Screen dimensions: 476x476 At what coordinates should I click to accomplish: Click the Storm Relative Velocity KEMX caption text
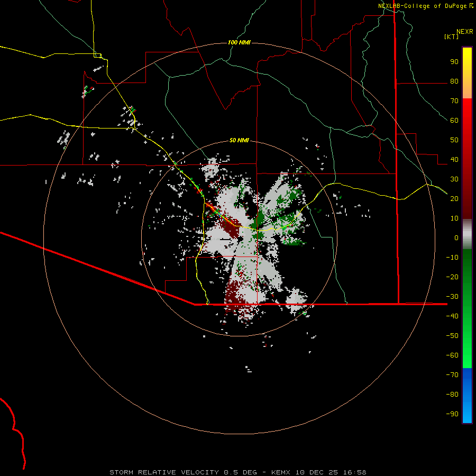[237, 472]
